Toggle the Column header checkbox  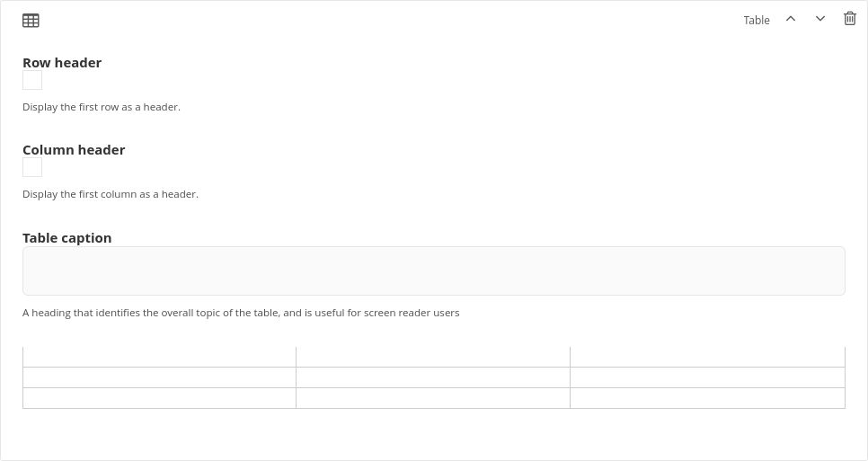32,168
